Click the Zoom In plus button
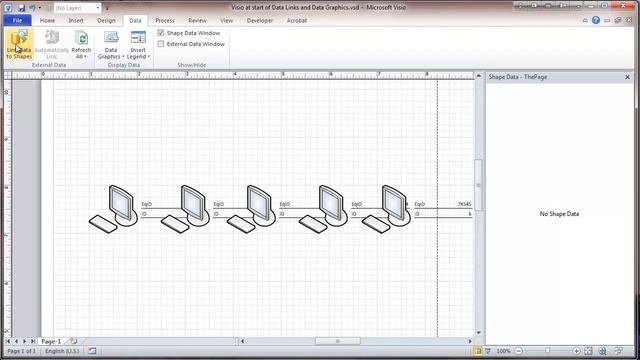The width and height of the screenshot is (640, 360). pos(576,351)
